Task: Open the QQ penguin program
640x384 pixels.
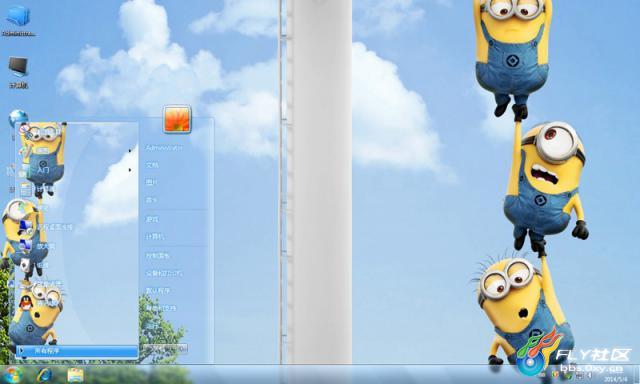Action: click(26, 303)
